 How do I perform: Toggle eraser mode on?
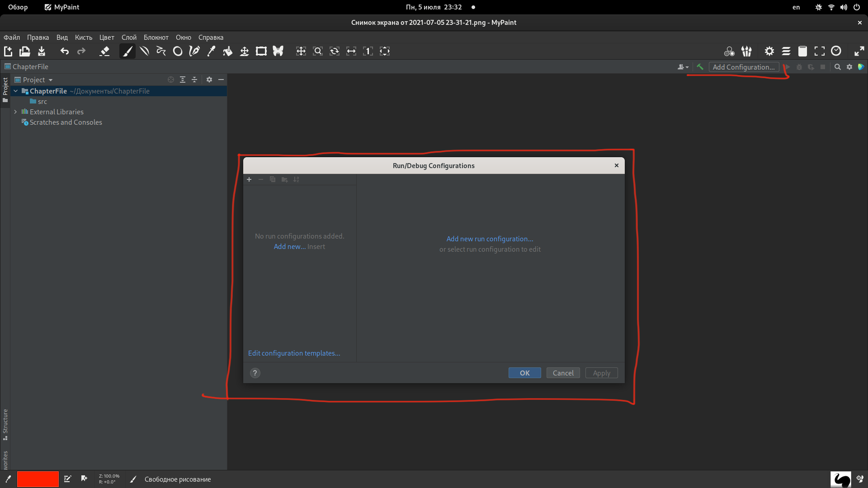click(104, 51)
